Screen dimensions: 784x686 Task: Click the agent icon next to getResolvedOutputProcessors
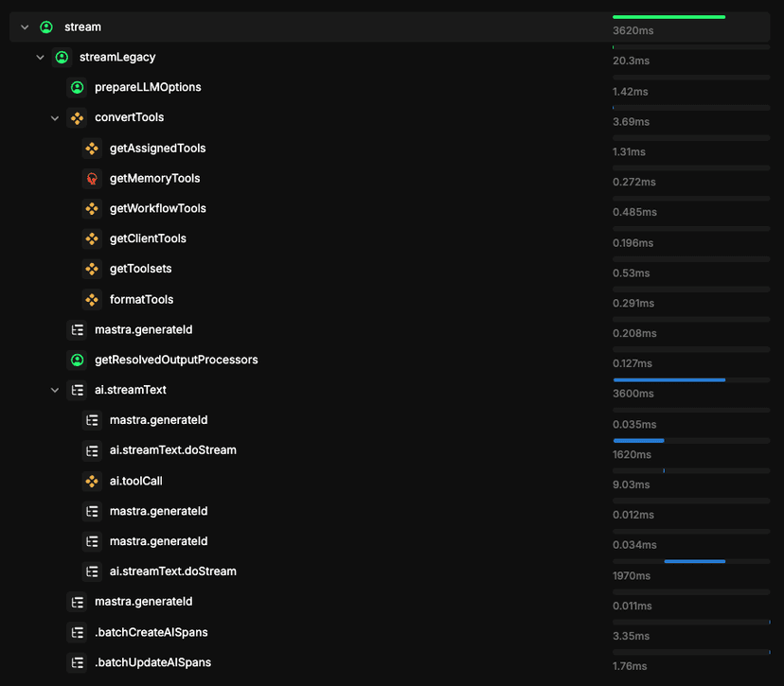(77, 360)
